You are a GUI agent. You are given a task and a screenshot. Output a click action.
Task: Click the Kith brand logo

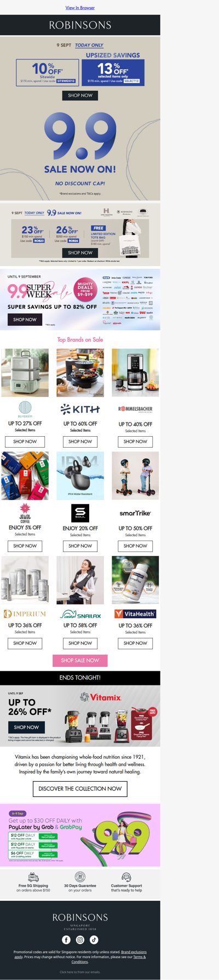pyautogui.click(x=80, y=409)
